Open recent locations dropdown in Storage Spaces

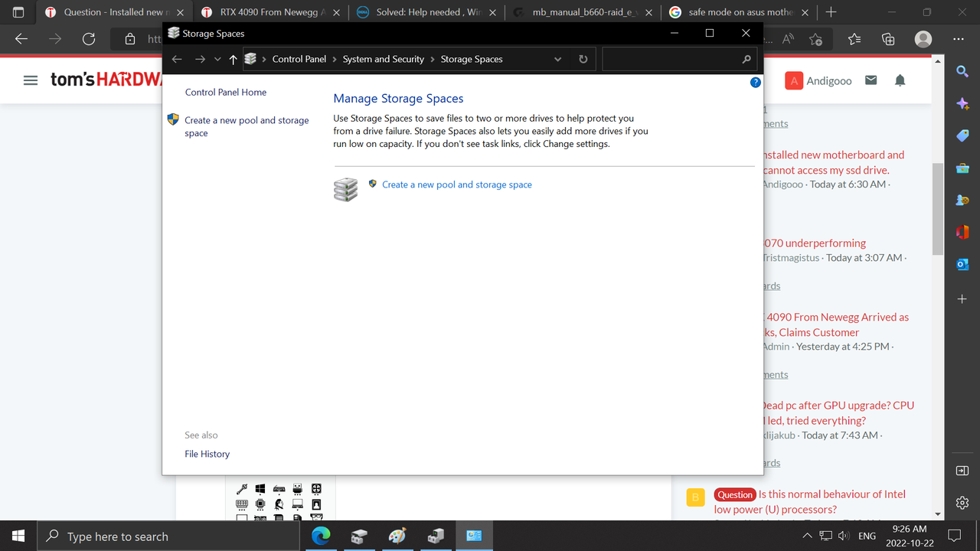tap(217, 59)
